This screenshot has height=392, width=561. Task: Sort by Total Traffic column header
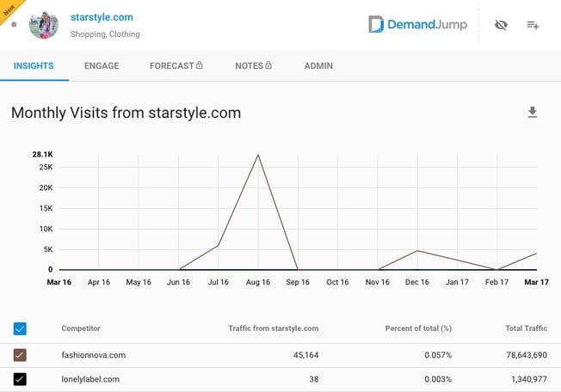[526, 328]
